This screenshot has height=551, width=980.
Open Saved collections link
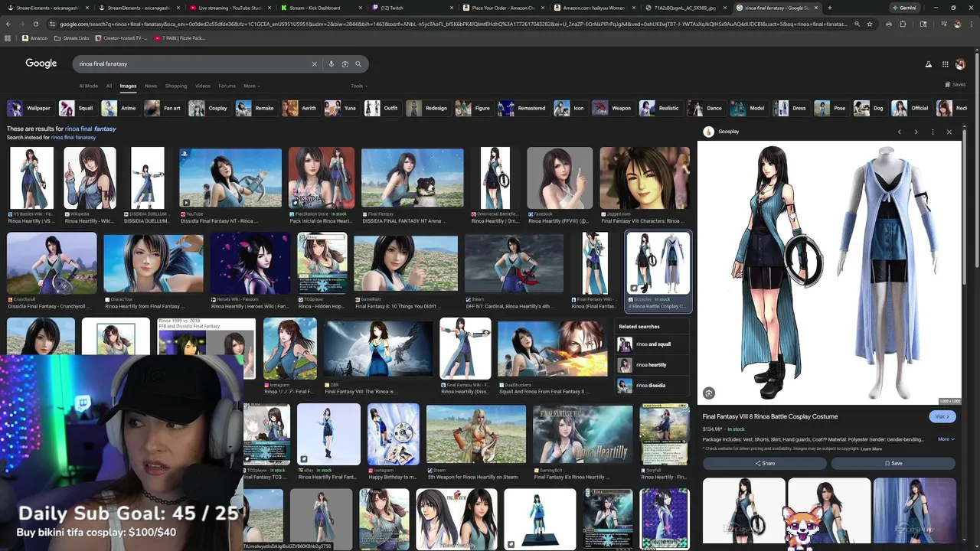click(x=955, y=84)
